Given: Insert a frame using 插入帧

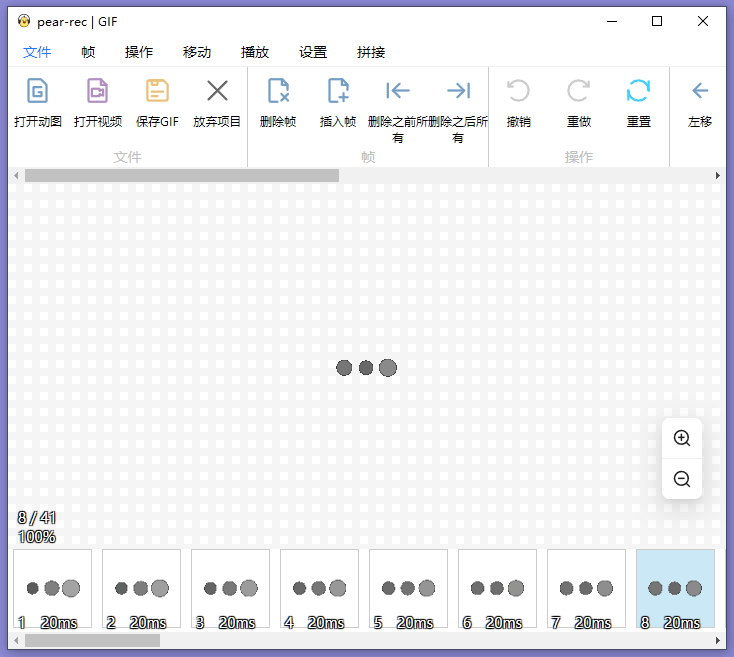Looking at the screenshot, I should point(338,103).
